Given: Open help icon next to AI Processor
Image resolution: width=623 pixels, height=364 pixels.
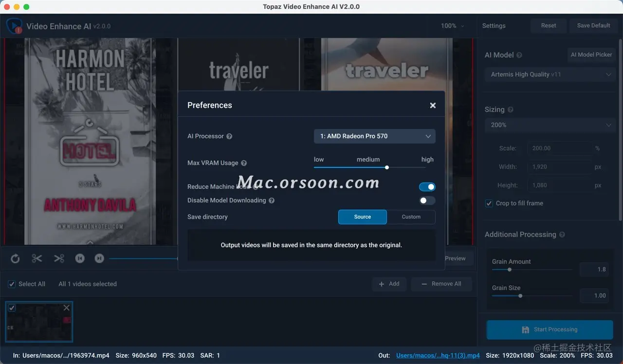Looking at the screenshot, I should point(229,136).
